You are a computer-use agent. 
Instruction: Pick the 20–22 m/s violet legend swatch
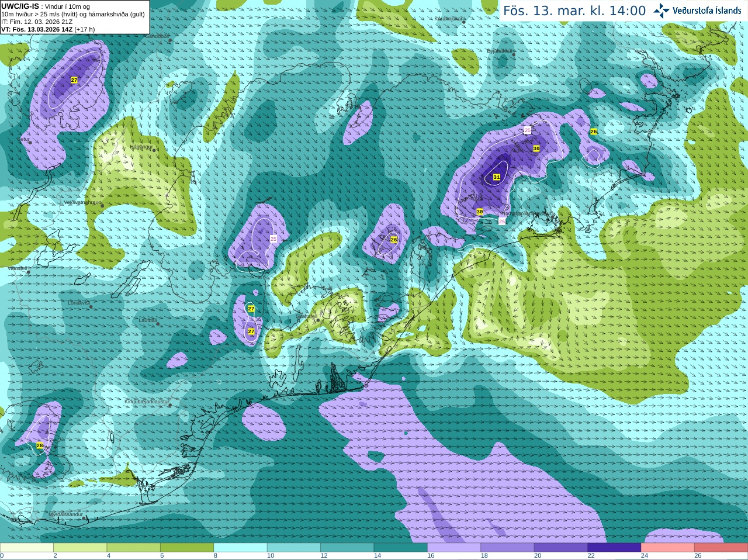tap(561, 548)
